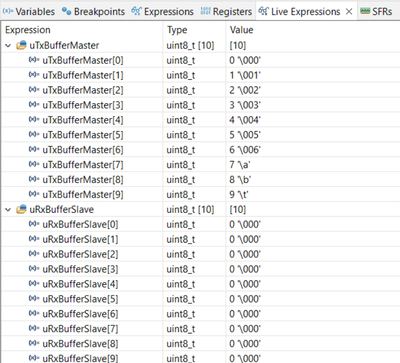This screenshot has width=400, height=363.
Task: Click the variable icon of uRxBufferSlave[1]
Action: click(x=34, y=239)
